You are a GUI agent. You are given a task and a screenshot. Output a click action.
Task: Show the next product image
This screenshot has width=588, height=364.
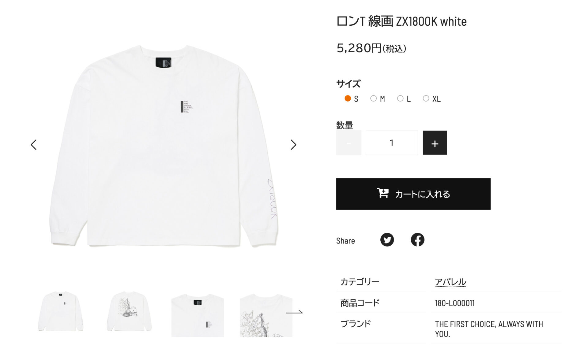tap(293, 145)
